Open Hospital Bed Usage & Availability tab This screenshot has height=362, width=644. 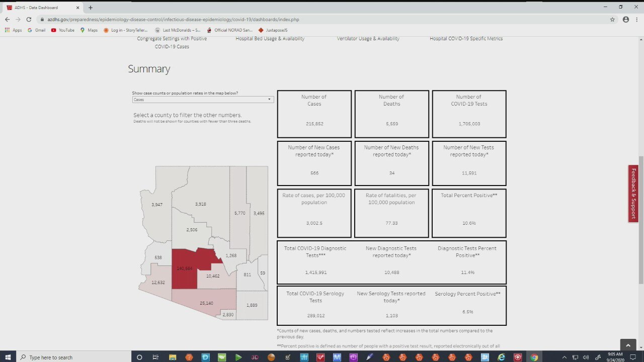coord(270,39)
